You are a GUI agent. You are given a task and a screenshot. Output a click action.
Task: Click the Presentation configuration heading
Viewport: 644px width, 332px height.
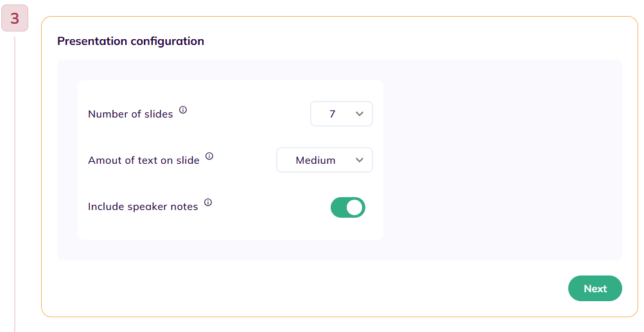pos(130,41)
